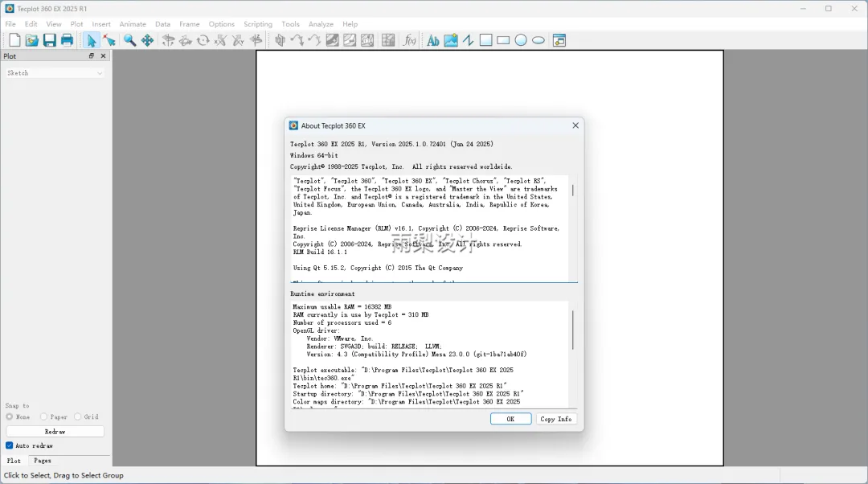Image resolution: width=868 pixels, height=484 pixels.
Task: Click the 3D spherical rotate tool
Action: [168, 40]
